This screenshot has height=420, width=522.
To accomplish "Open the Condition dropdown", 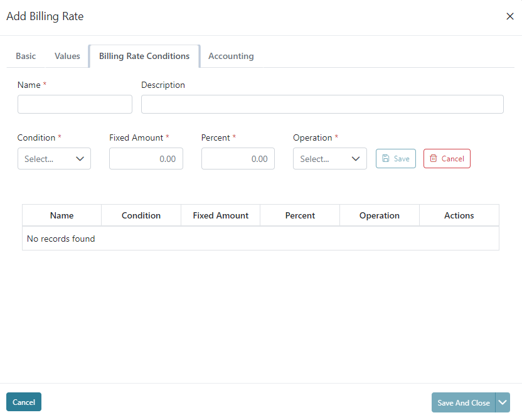I will tap(54, 159).
